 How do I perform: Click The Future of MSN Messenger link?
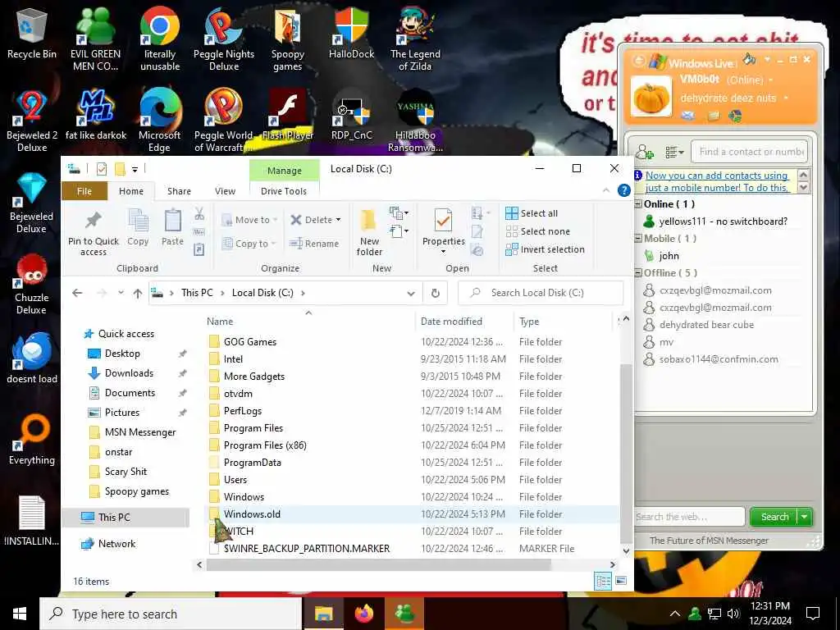pos(709,541)
